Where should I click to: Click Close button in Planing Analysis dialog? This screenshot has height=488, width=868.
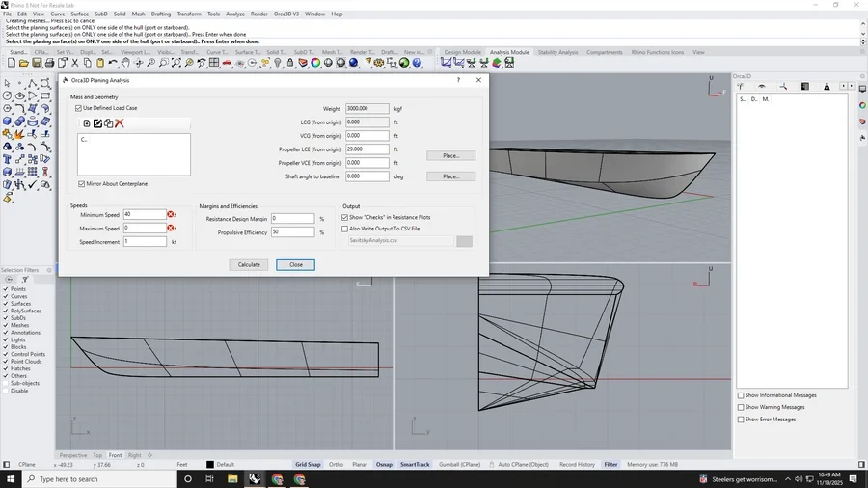pos(296,265)
